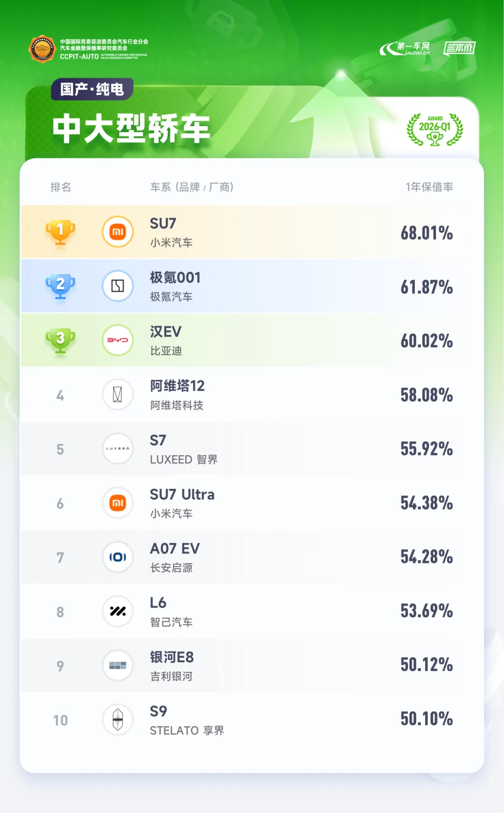Select the 国产·纯电 category tag
This screenshot has width=504, height=813.
tap(92, 89)
